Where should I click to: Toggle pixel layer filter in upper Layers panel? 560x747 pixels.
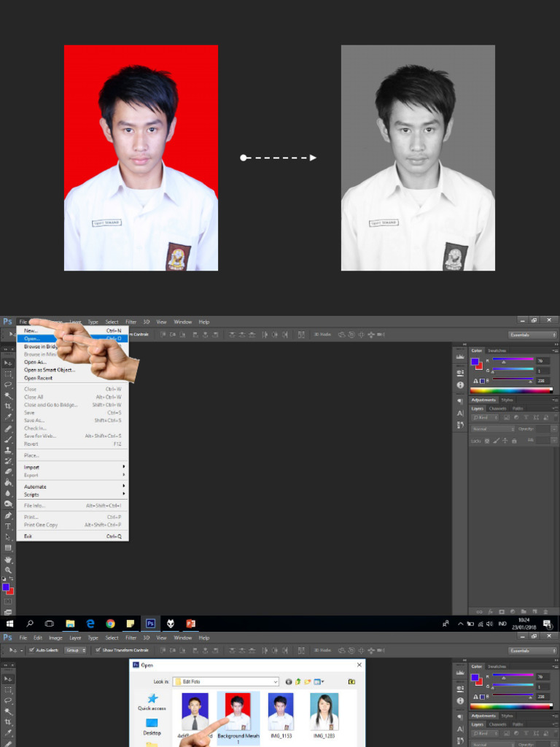point(506,417)
